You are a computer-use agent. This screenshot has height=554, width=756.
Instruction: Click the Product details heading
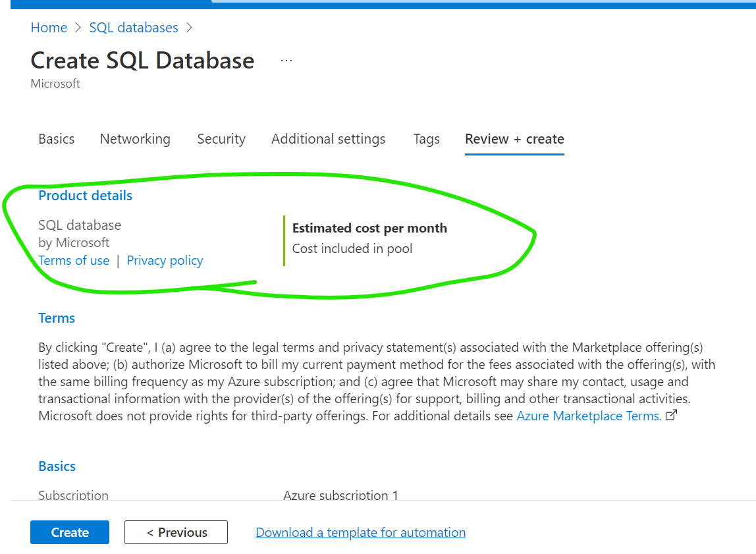(x=85, y=196)
